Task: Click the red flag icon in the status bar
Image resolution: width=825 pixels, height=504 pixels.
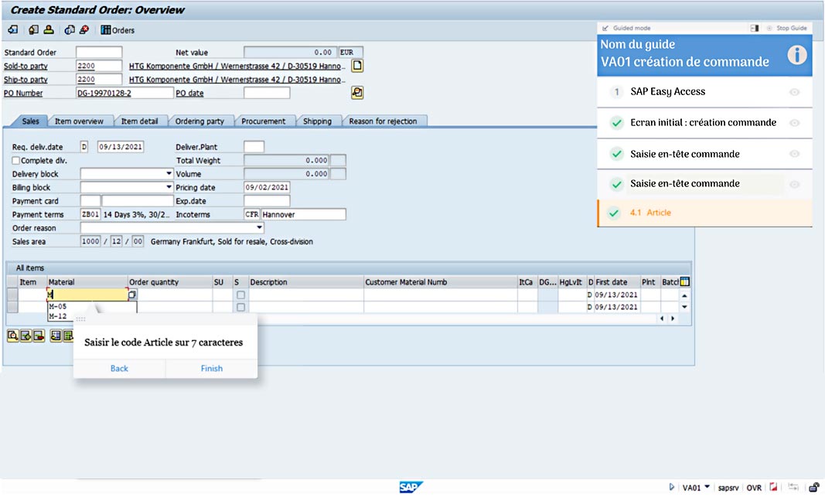Action: pos(773,487)
